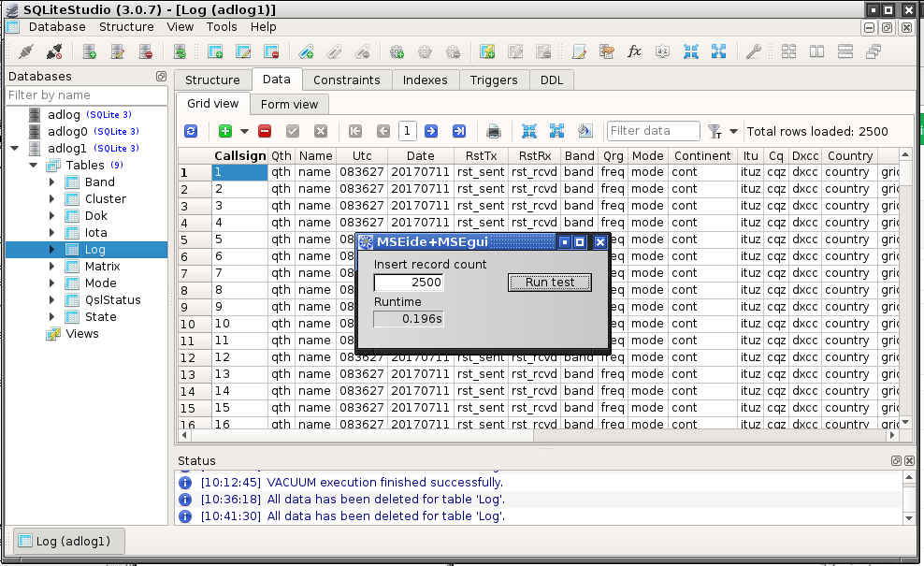Click the green insert row icon
This screenshot has height=566, width=924.
pos(224,132)
